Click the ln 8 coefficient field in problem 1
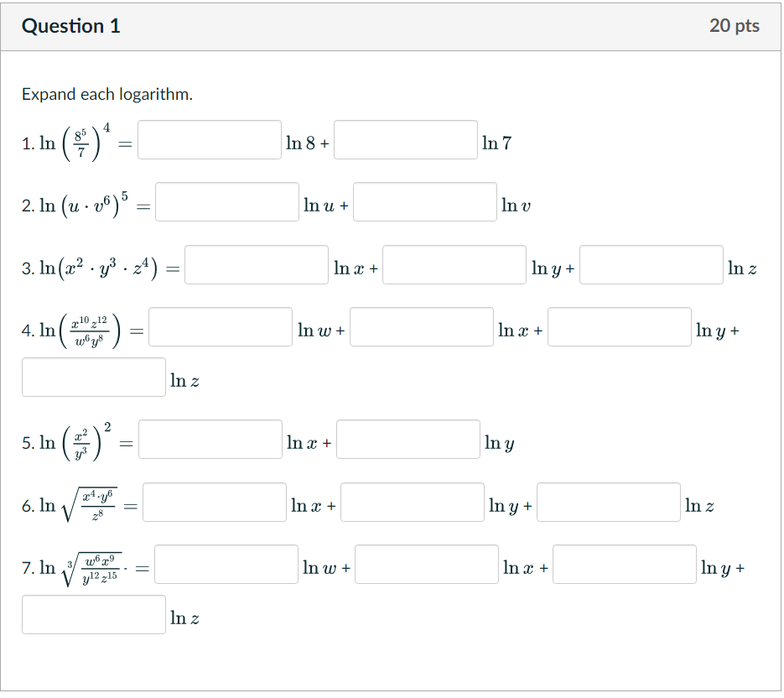This screenshot has height=698, width=784. pos(209,139)
